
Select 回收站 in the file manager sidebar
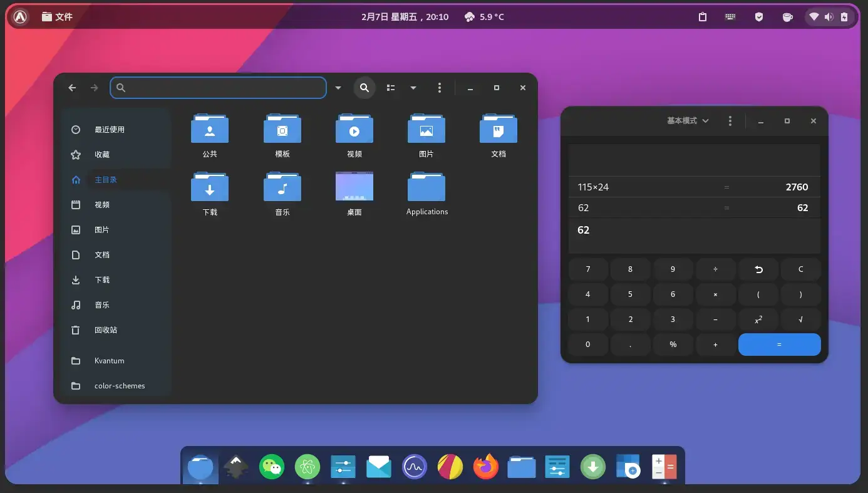[x=105, y=330]
